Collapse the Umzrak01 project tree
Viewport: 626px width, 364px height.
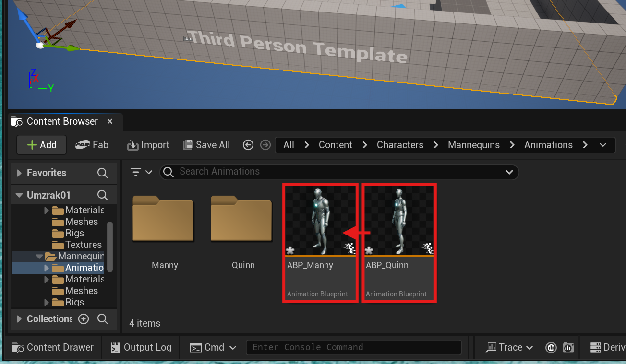pos(19,195)
